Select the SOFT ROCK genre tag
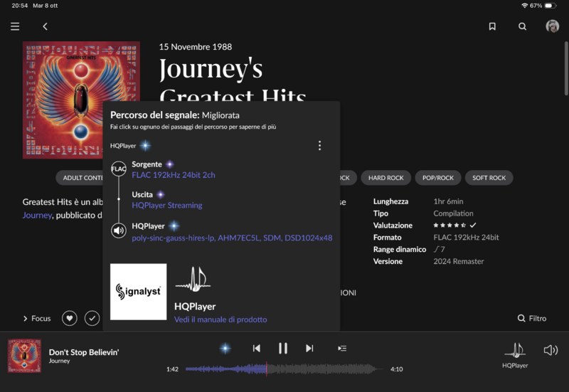Screen dimensions: 569x392 tap(489, 178)
